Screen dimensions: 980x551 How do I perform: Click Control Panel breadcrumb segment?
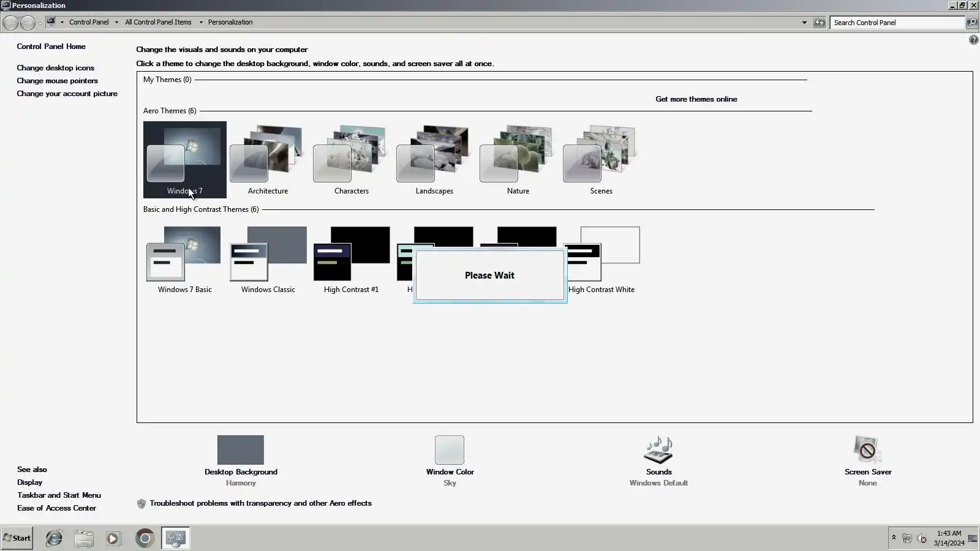coord(89,22)
